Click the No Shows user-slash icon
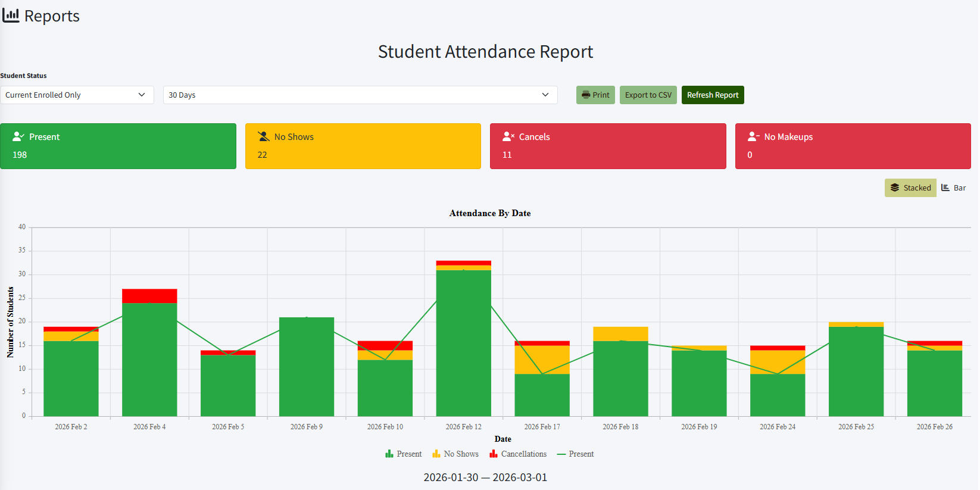980x490 pixels. click(264, 137)
